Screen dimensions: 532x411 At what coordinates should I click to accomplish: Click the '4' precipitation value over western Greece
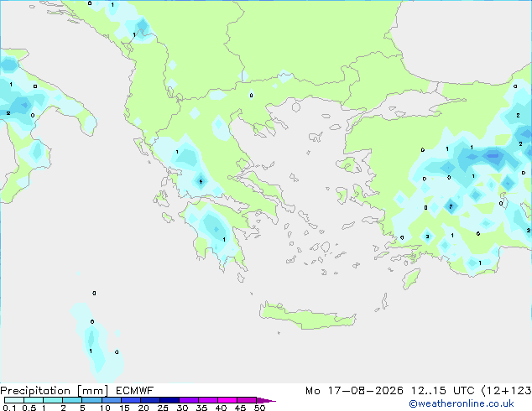point(201,182)
